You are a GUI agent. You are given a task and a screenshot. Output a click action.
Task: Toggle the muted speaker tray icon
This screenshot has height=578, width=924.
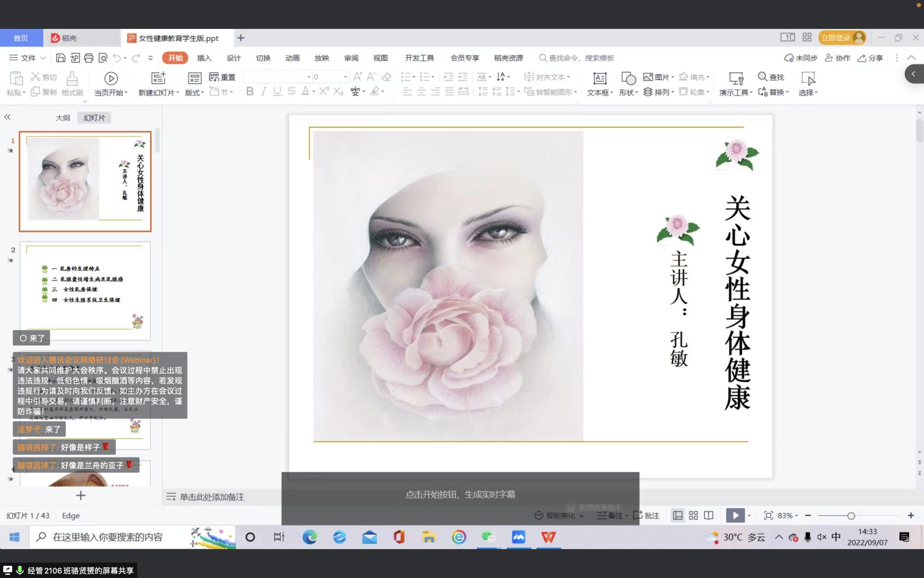pyautogui.click(x=822, y=537)
